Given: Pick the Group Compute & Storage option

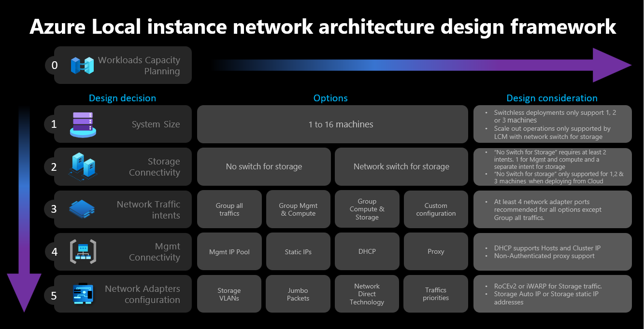Looking at the screenshot, I should click(367, 209).
